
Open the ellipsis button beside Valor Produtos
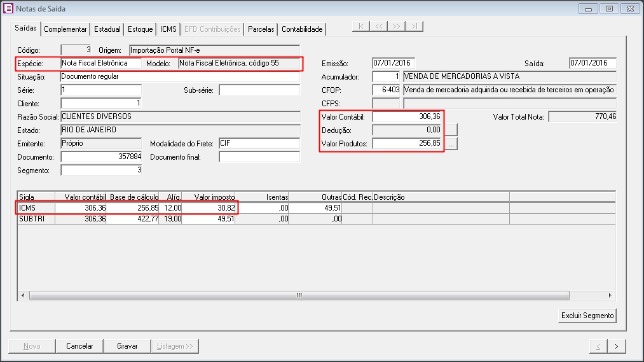(x=451, y=144)
